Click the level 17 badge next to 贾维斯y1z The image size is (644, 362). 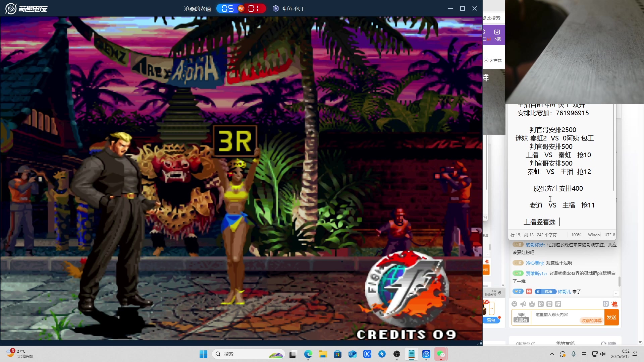[x=518, y=273]
